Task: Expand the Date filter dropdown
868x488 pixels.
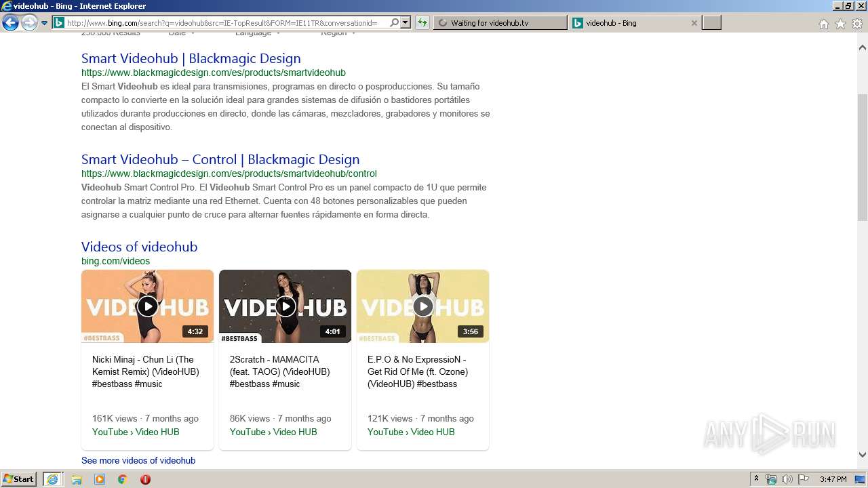Action: (x=182, y=33)
